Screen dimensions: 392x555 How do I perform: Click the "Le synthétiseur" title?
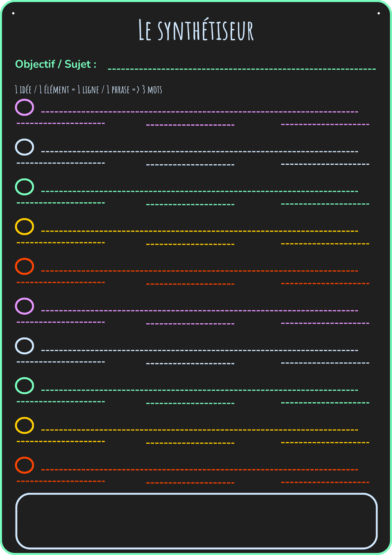[196, 30]
